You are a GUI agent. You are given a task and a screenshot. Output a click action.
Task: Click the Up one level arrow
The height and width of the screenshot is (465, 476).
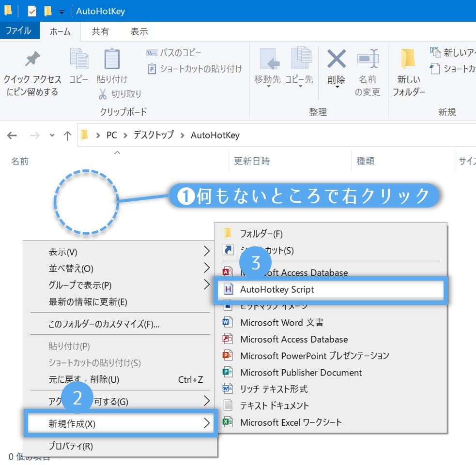point(67,135)
